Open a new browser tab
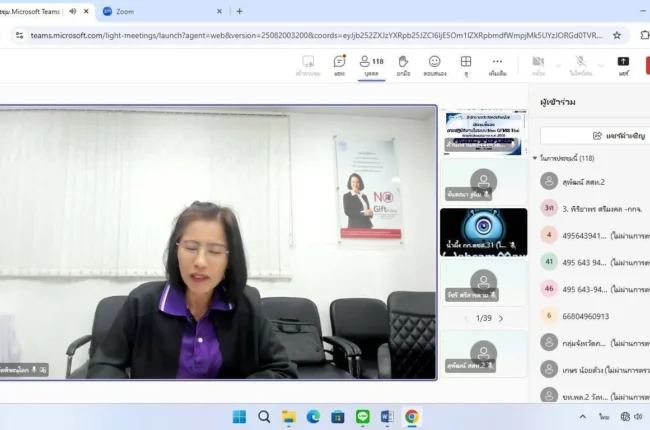The width and height of the screenshot is (650, 430). (x=238, y=11)
